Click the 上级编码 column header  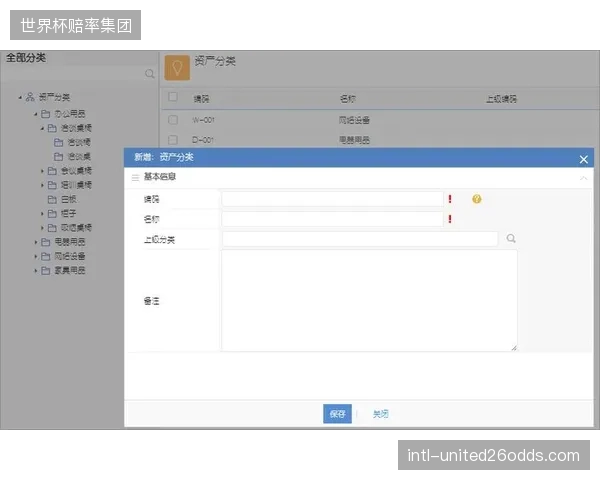coord(501,99)
